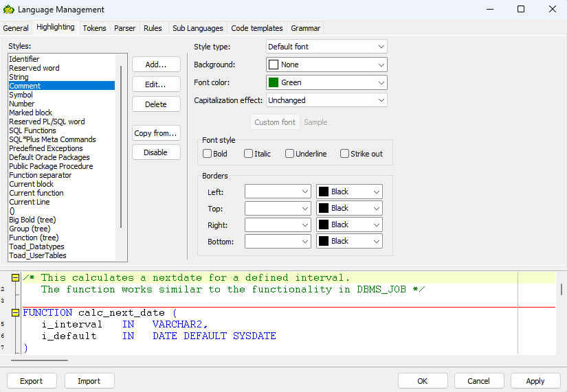The image size is (567, 392).
Task: Select the Default Oracle Packages style
Action: point(62,157)
